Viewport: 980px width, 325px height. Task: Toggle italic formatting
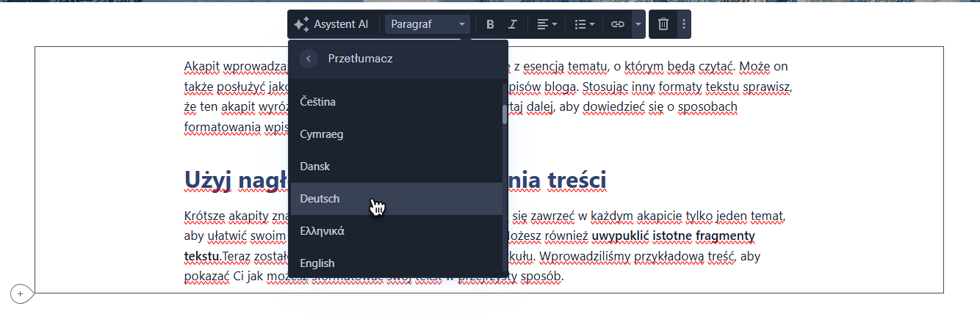click(513, 24)
